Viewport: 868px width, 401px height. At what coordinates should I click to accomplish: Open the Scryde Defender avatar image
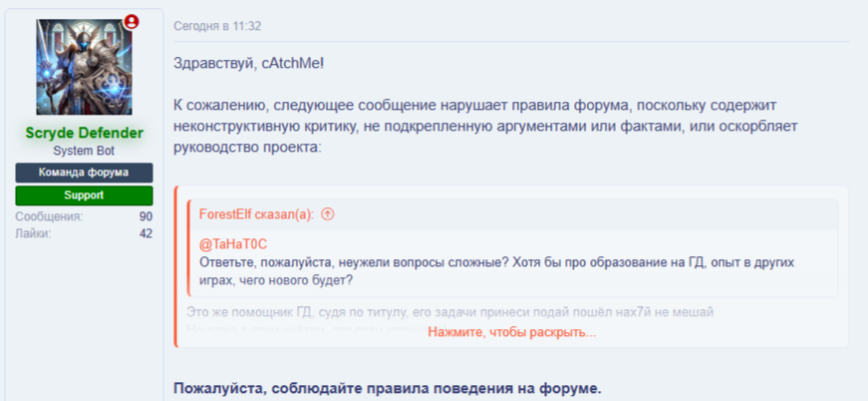click(x=84, y=67)
